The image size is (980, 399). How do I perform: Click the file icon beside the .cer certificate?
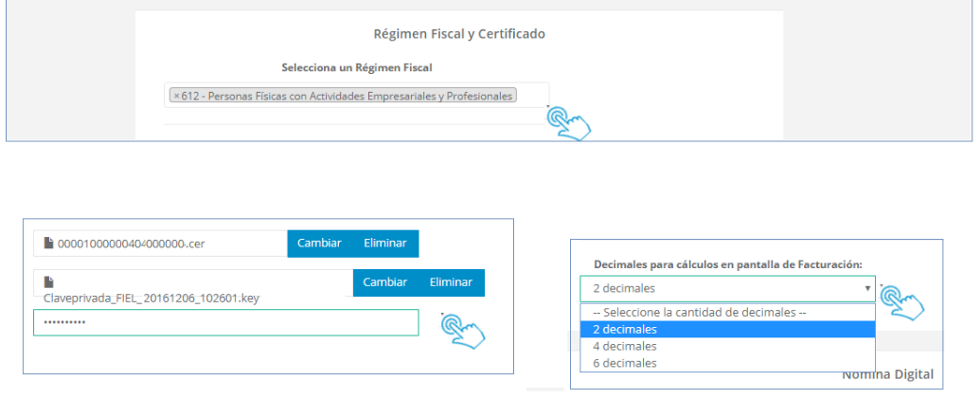tap(49, 244)
